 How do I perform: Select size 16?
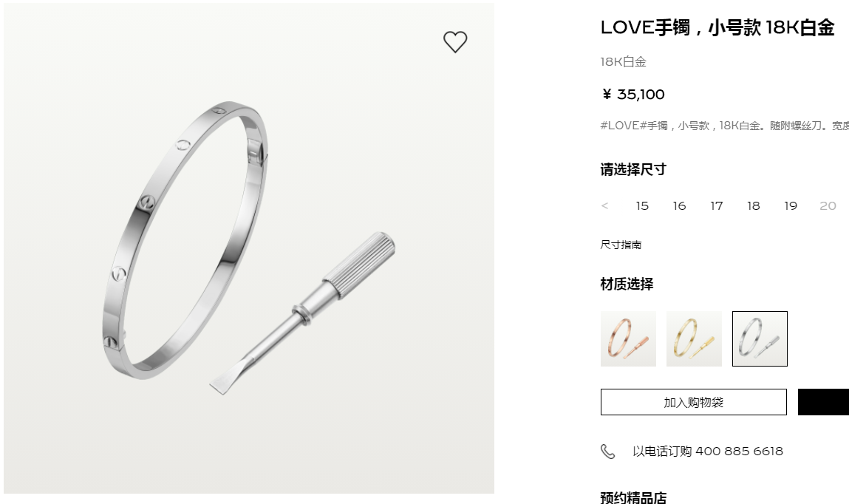[679, 205]
